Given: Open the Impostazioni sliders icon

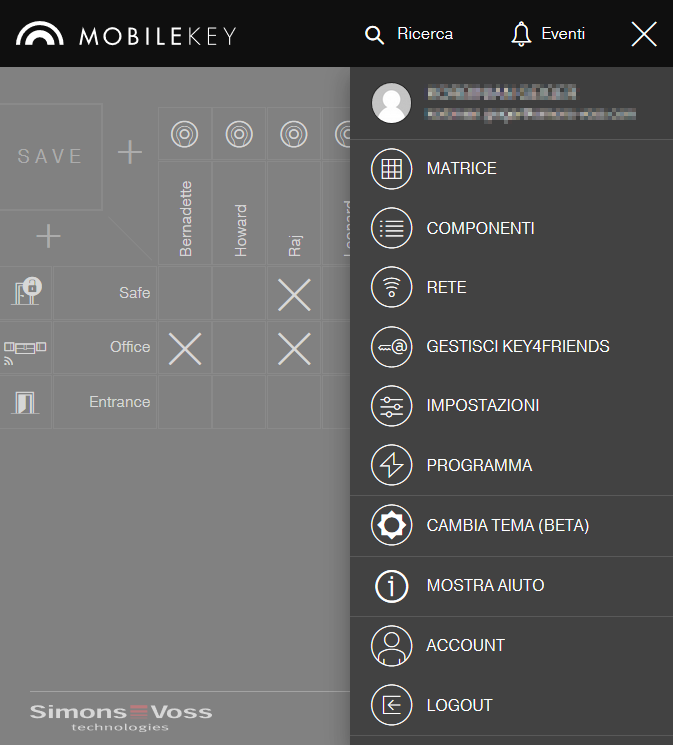Looking at the screenshot, I should pos(391,406).
